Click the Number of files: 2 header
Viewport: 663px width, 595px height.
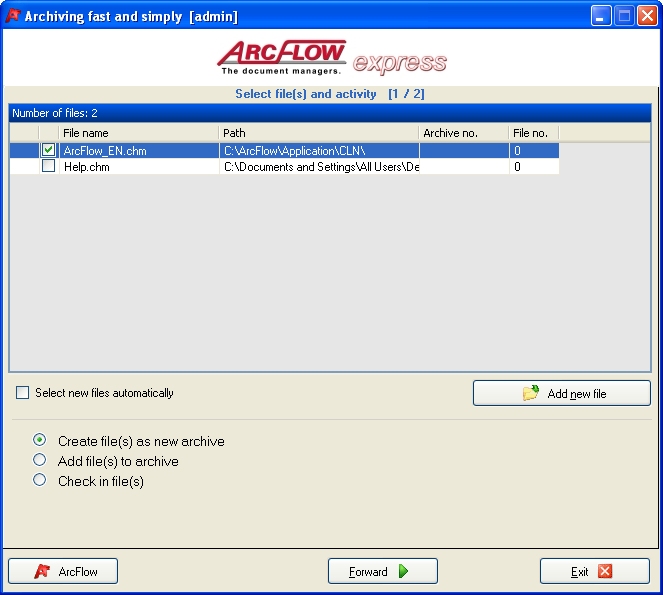pos(330,113)
